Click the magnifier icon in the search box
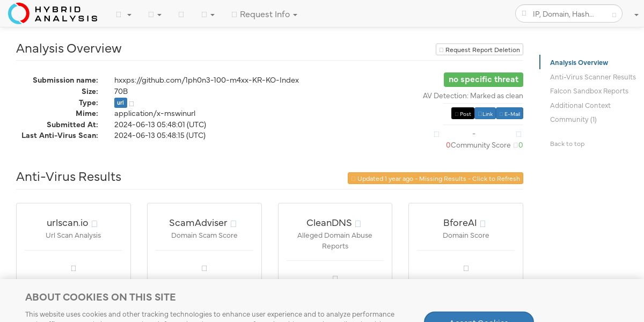644x322 pixels. [x=524, y=14]
